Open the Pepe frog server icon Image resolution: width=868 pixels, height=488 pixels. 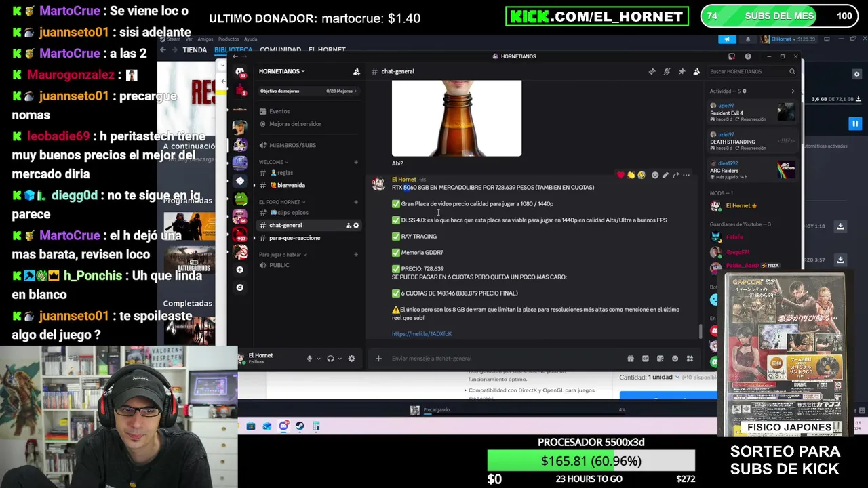tap(239, 199)
